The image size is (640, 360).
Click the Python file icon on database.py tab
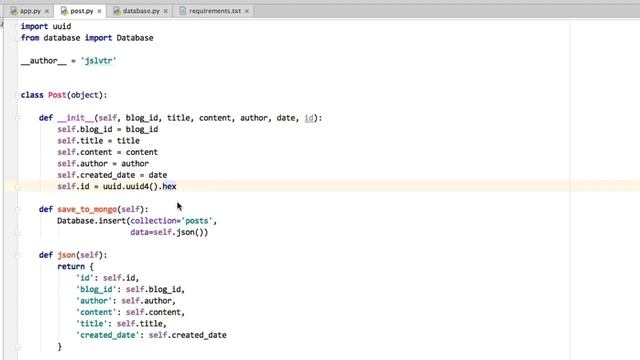point(117,11)
